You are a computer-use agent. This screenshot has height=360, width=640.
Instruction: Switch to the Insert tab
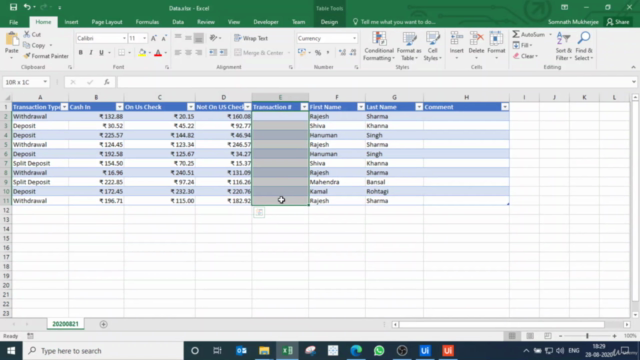point(71,22)
